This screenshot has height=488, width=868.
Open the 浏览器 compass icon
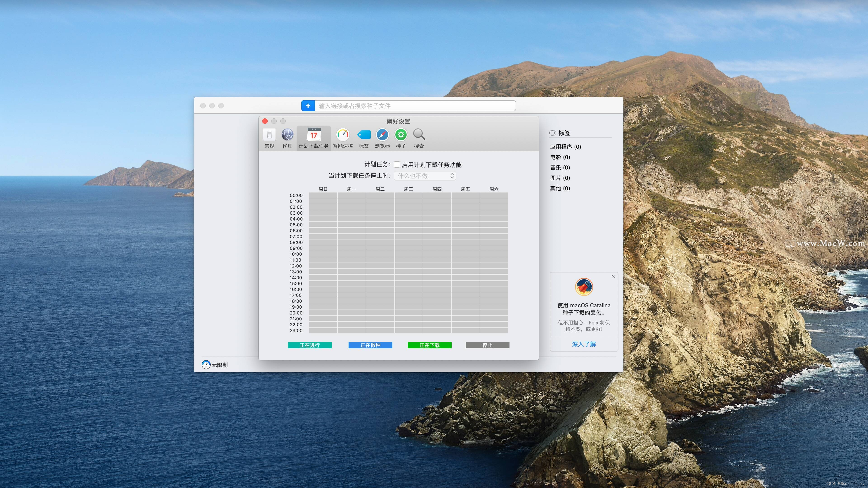tap(382, 135)
